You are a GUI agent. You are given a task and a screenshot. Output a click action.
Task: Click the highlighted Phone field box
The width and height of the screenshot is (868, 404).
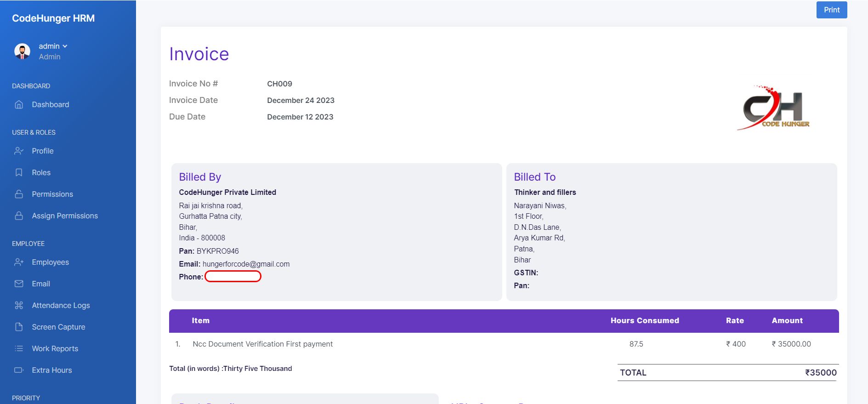(233, 276)
